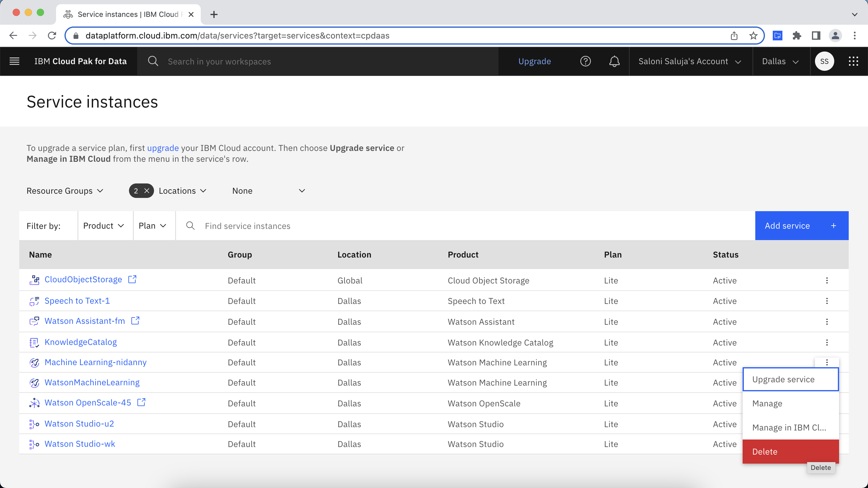Click the Watson Studio-u2 service icon
The width and height of the screenshot is (868, 488).
[x=33, y=424]
